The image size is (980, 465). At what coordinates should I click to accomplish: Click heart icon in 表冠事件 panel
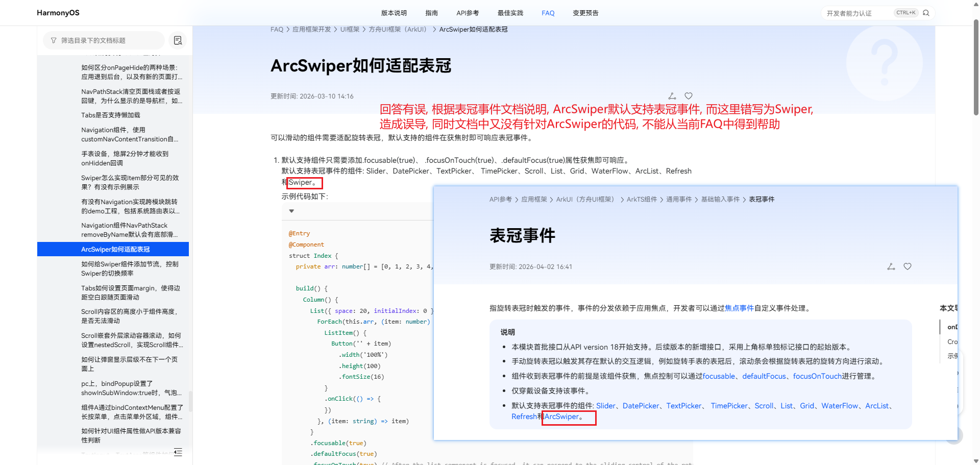(908, 266)
